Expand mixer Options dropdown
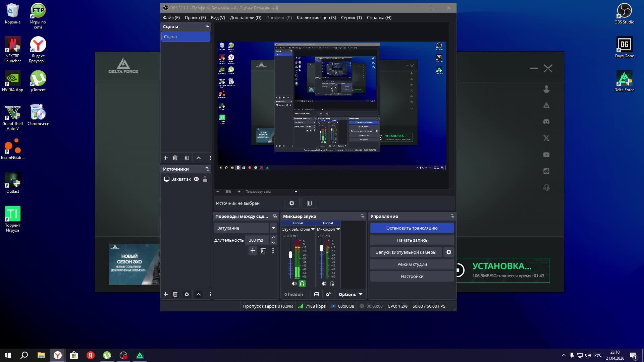Screen dimensions: 644x362 (351, 294)
